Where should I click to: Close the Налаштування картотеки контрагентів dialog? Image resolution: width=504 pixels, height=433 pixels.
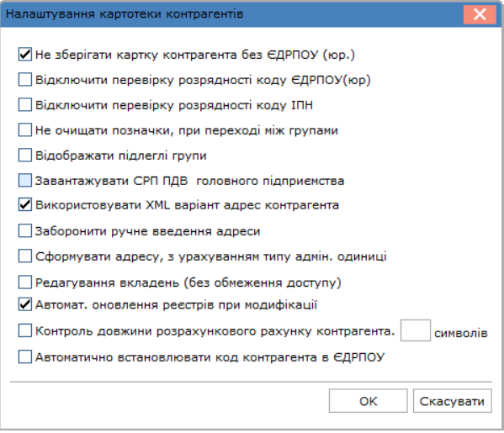(x=480, y=14)
